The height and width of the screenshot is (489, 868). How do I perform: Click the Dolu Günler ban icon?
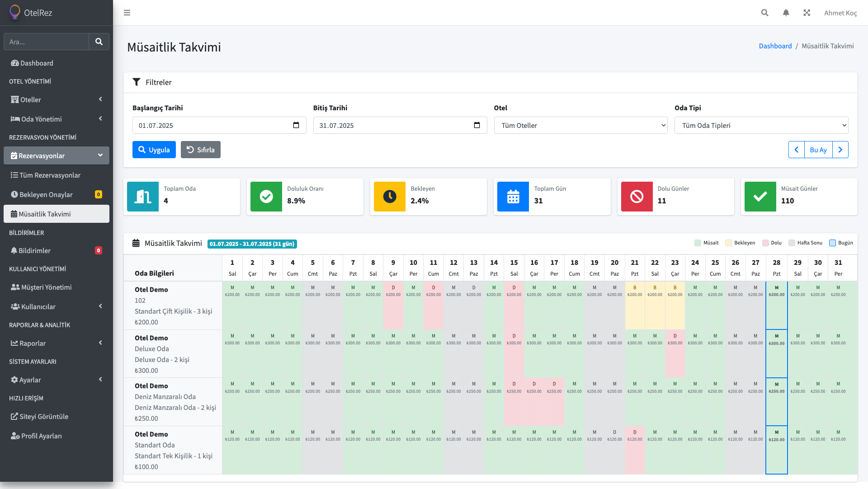click(637, 197)
